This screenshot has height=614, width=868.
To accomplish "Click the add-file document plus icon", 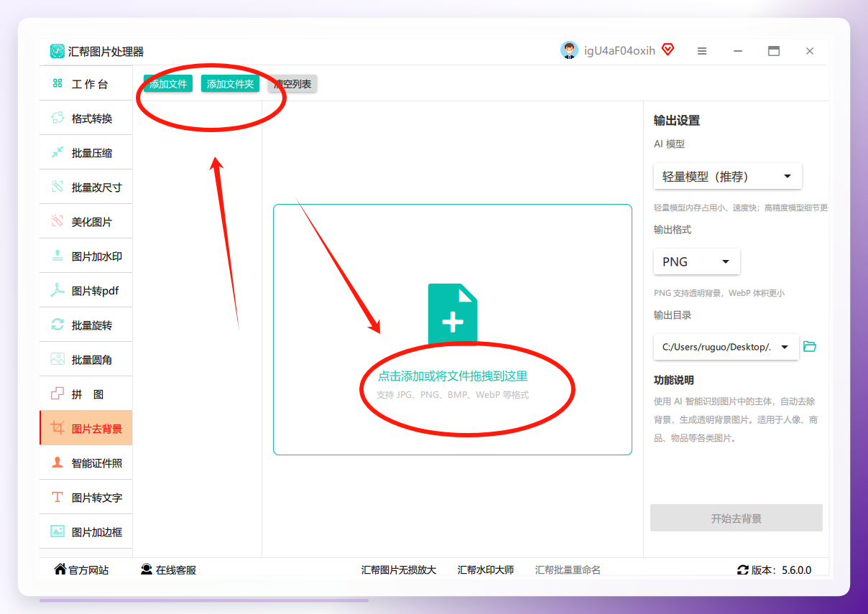I will pos(453,314).
